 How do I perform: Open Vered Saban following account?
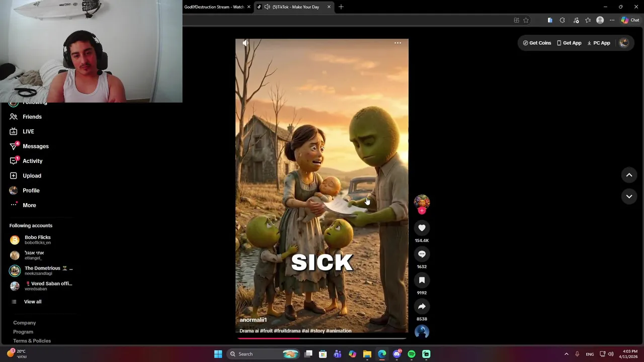tap(42, 286)
